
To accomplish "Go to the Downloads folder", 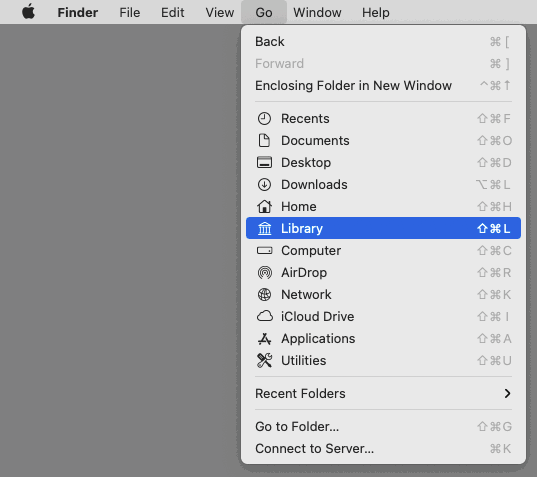I will coord(383,185).
